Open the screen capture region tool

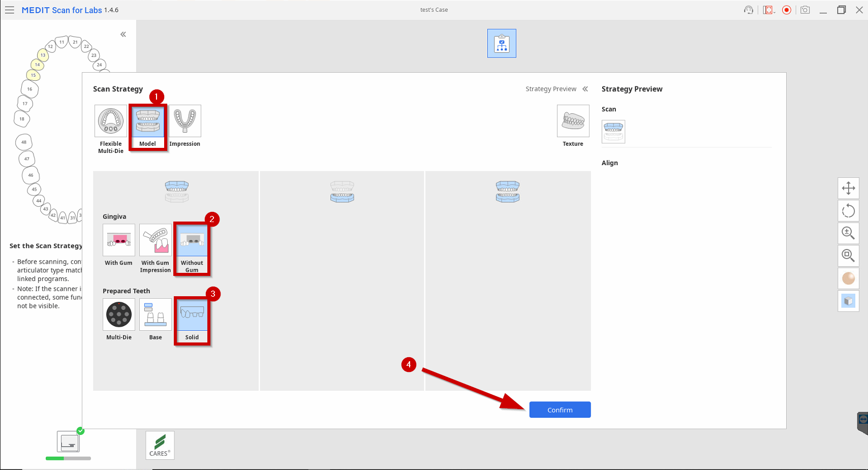coord(769,10)
